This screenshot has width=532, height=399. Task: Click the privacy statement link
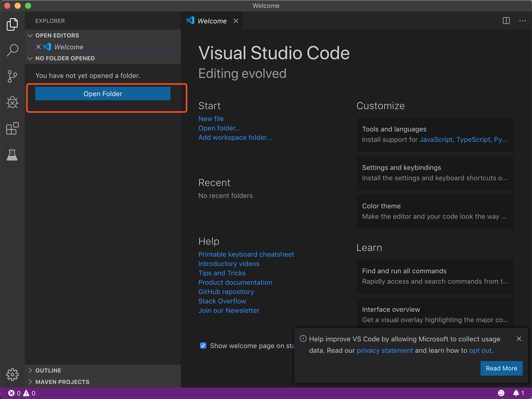point(385,350)
